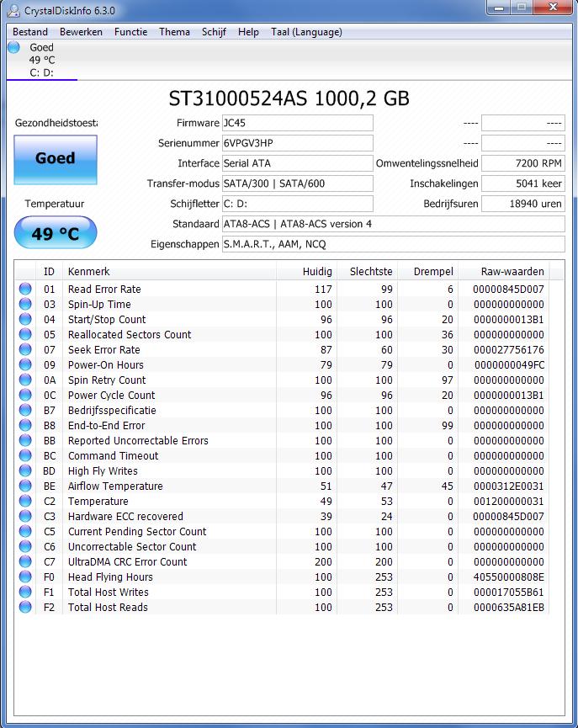The height and width of the screenshot is (728, 578).
Task: Select the Reallocated Sectors Count attribute name
Action: 130,334
